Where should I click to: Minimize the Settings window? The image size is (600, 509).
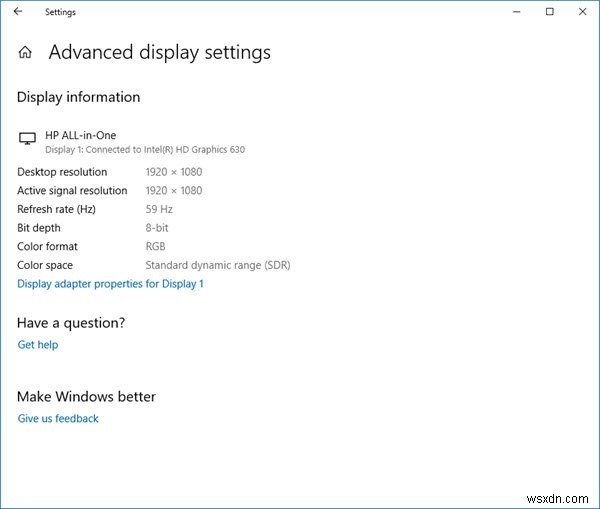pyautogui.click(x=517, y=12)
